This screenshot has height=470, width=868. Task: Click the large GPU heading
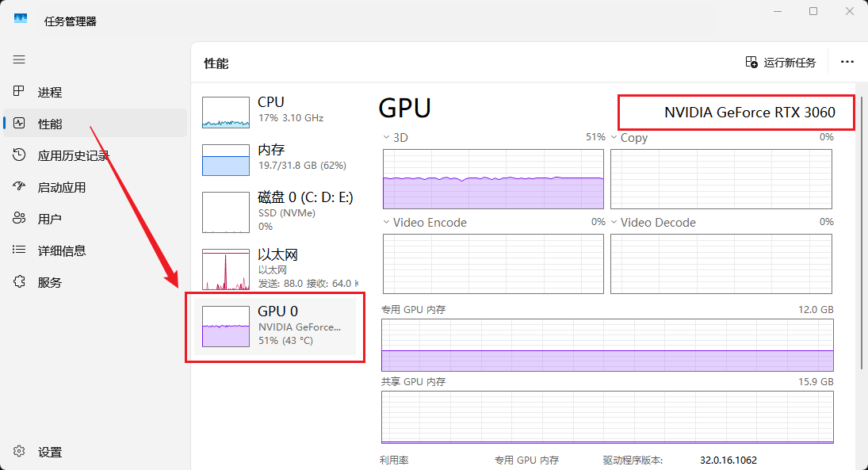[404, 108]
